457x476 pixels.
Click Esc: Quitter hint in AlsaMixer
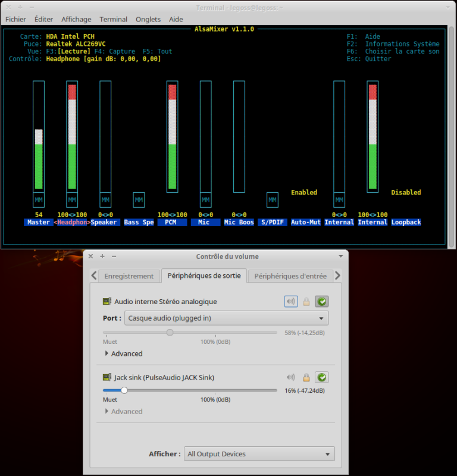point(369,59)
